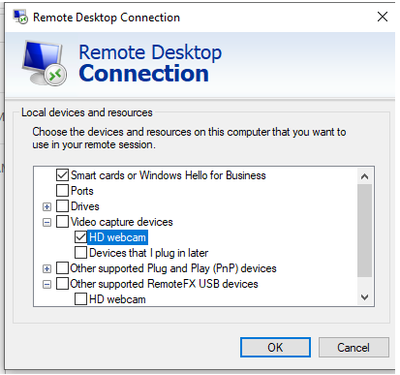Select Other supported RemoteFX USB devices label
Screen dimensions: 400x375
coord(164,284)
